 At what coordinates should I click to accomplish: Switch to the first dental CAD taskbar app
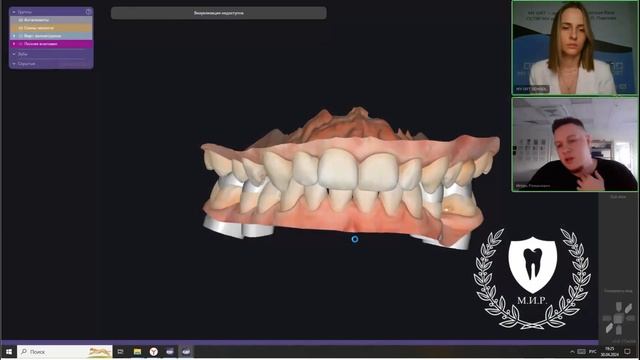click(170, 351)
